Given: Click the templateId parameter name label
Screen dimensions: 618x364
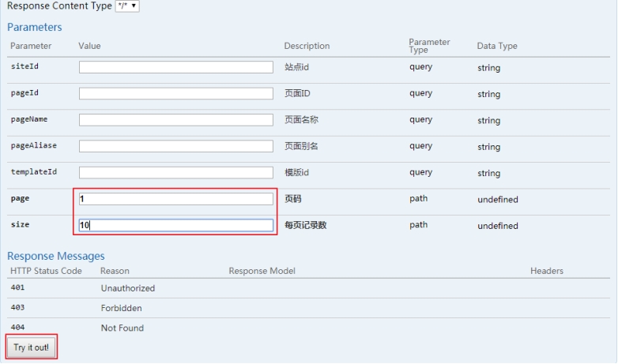Looking at the screenshot, I should tap(33, 171).
